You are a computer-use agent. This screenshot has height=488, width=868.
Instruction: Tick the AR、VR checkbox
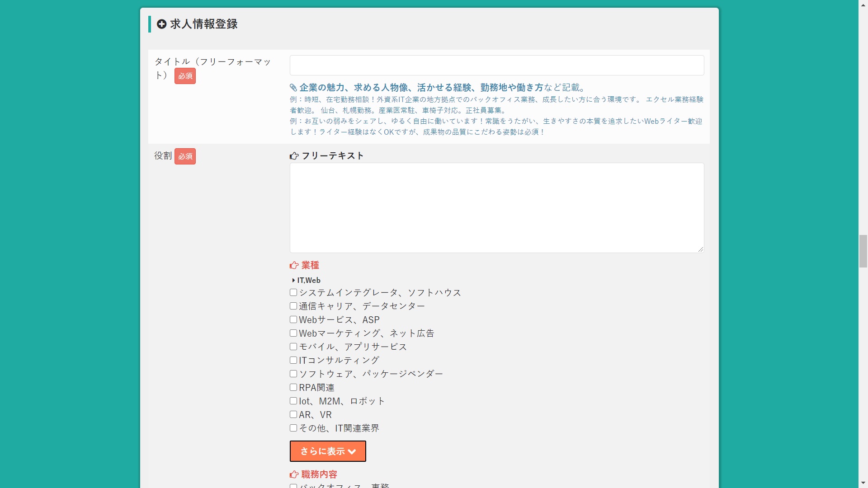293,414
